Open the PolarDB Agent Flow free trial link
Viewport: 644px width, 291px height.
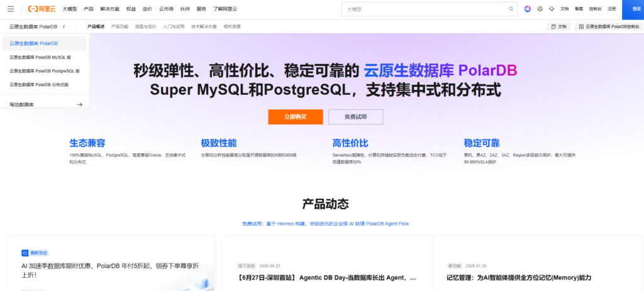(x=325, y=224)
